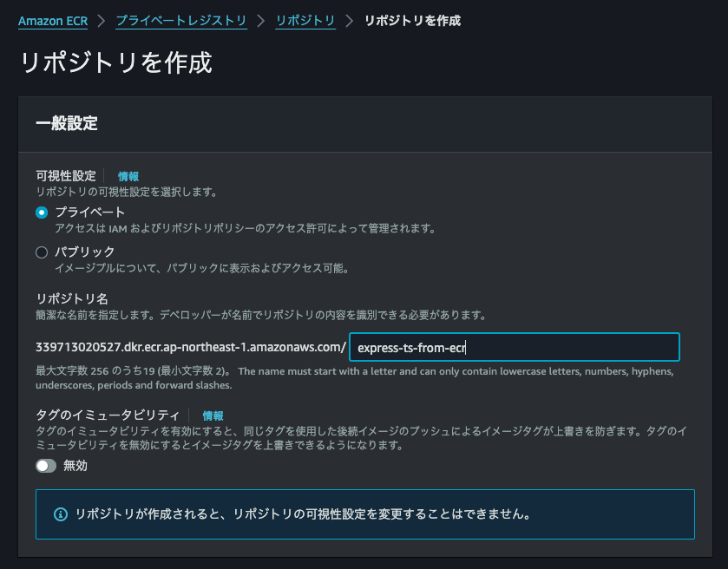728x569 pixels.
Task: Open 情報 link beside 可視性設定
Action: pyautogui.click(x=128, y=176)
